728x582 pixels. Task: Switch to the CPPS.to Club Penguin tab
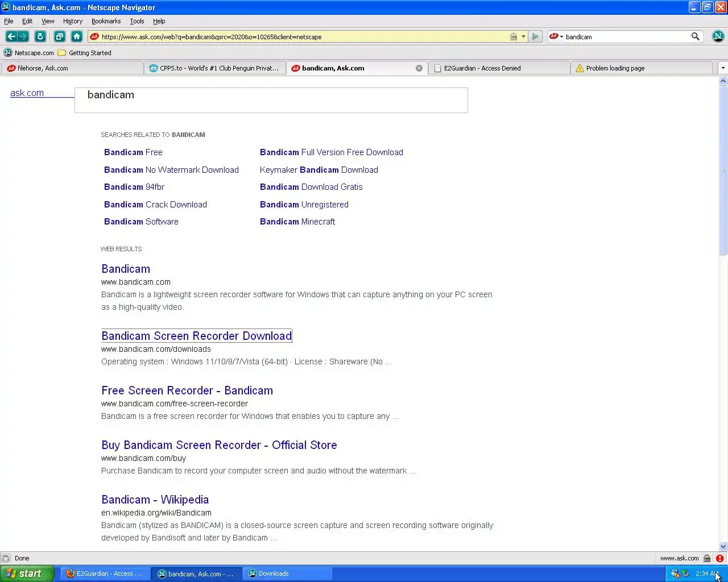[214, 68]
